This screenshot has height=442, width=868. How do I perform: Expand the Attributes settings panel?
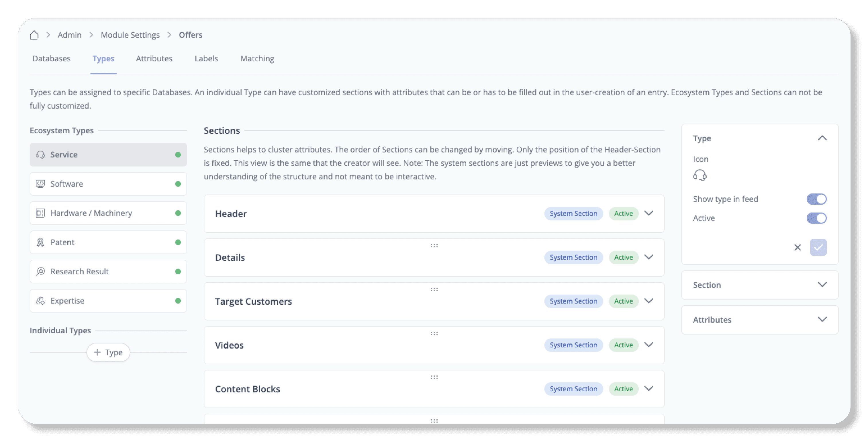tap(822, 320)
